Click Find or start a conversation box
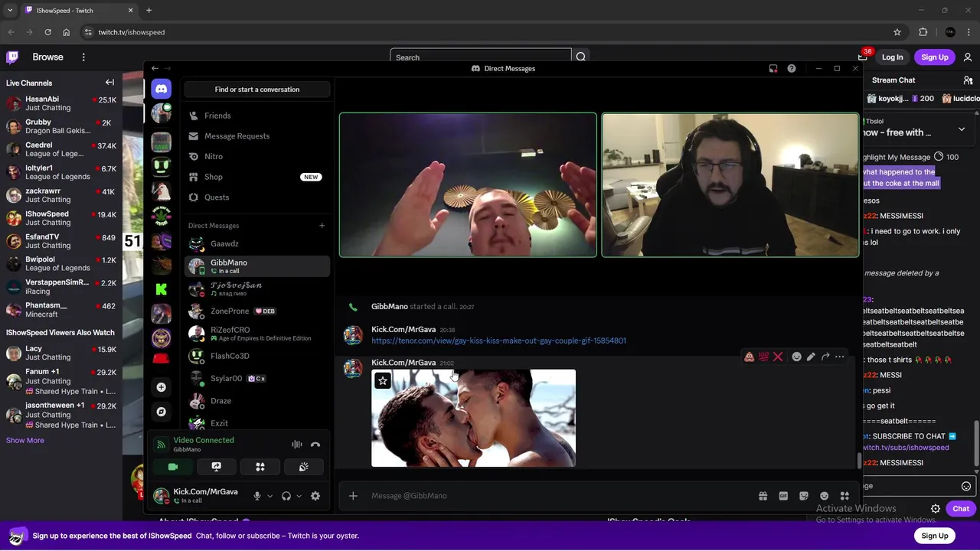The height and width of the screenshot is (551, 980). (x=257, y=90)
